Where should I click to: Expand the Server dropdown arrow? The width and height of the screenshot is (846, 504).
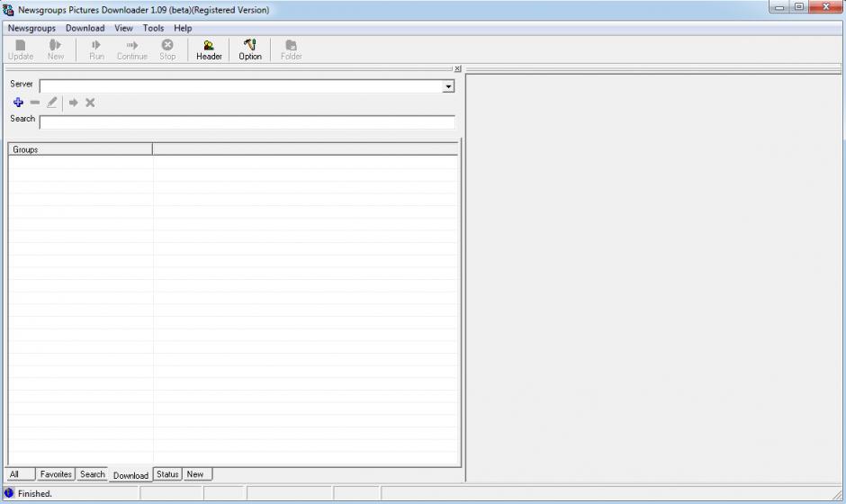(448, 86)
